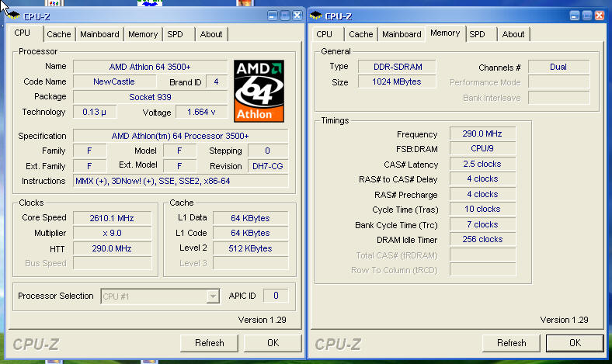Click the Technology value 0.13 µ

(x=95, y=112)
